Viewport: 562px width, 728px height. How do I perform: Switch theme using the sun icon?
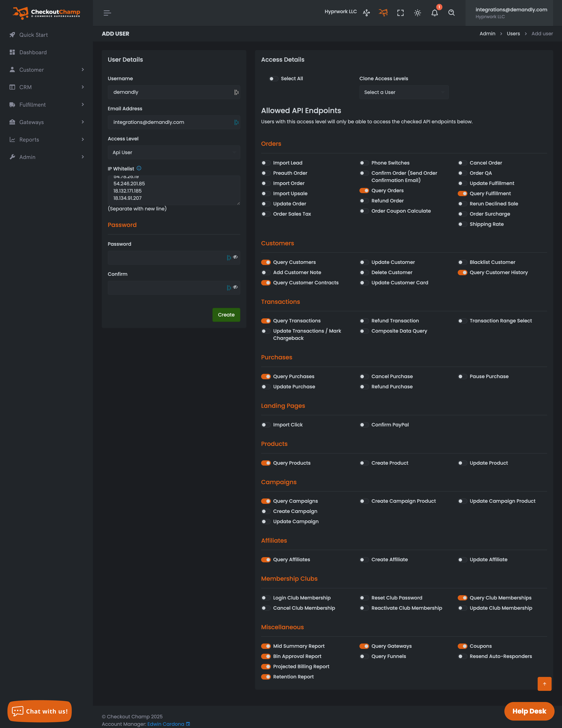tap(417, 13)
